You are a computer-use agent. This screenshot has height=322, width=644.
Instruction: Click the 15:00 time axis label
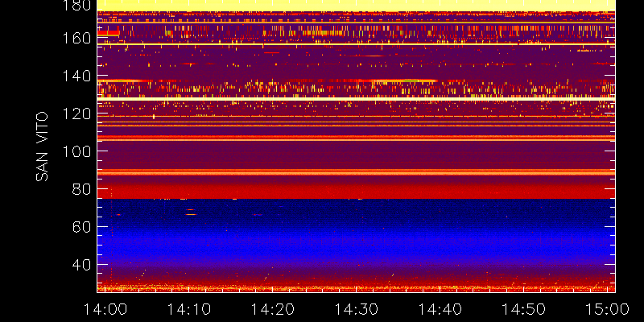pos(608,309)
